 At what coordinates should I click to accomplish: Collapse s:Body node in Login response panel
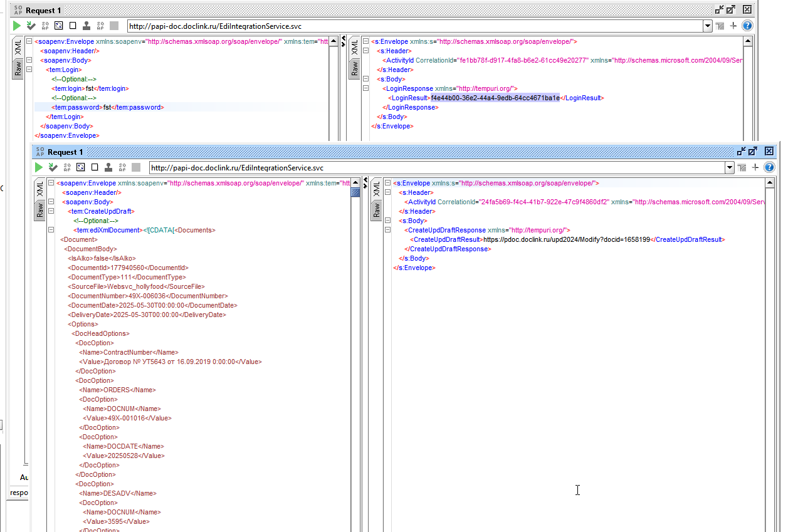pyautogui.click(x=365, y=79)
